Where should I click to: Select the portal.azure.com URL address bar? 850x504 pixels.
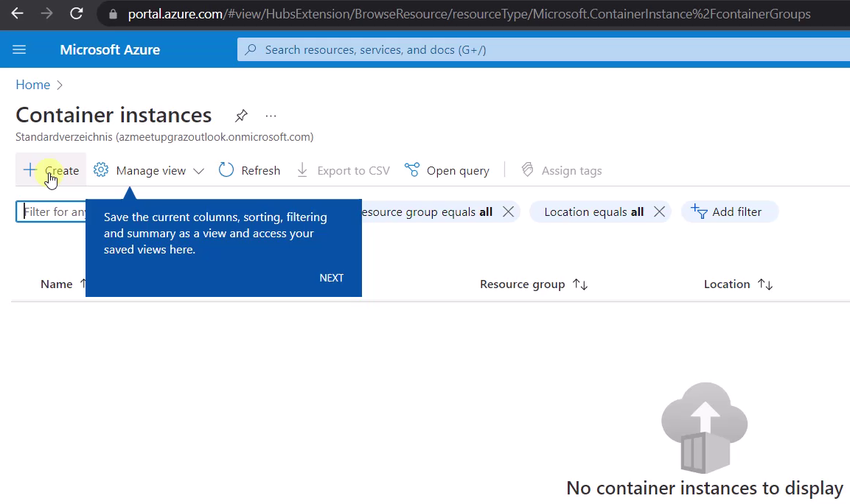[x=469, y=14]
